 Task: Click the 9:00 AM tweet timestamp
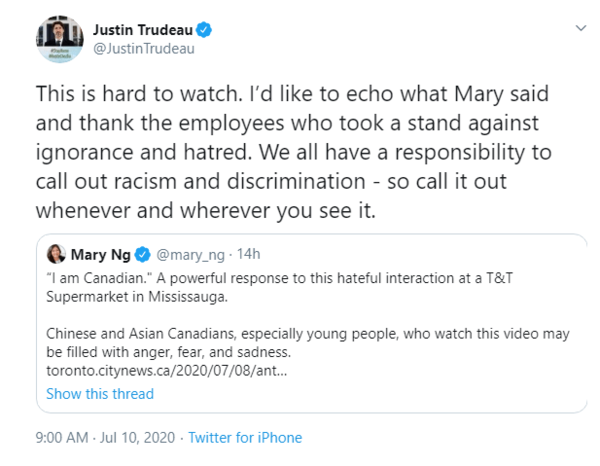(65, 438)
